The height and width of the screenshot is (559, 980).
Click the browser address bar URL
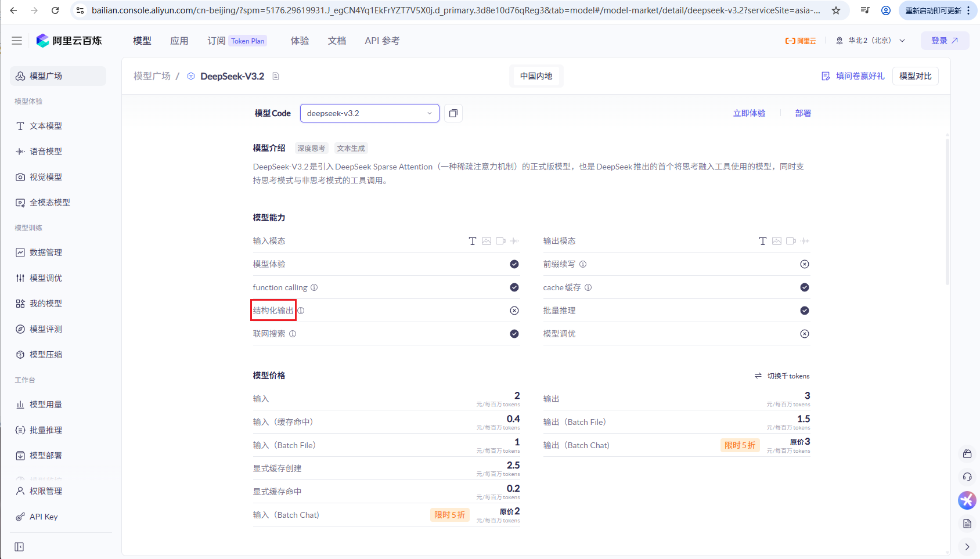[456, 10]
